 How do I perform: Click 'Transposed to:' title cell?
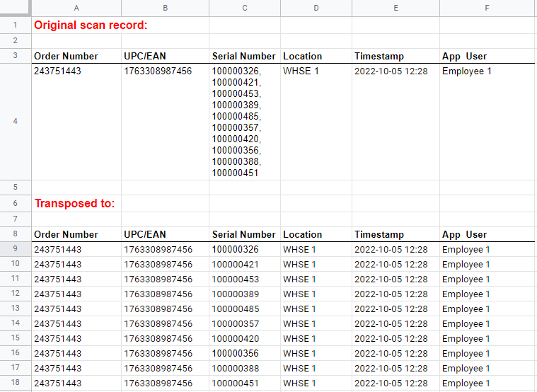[75, 203]
